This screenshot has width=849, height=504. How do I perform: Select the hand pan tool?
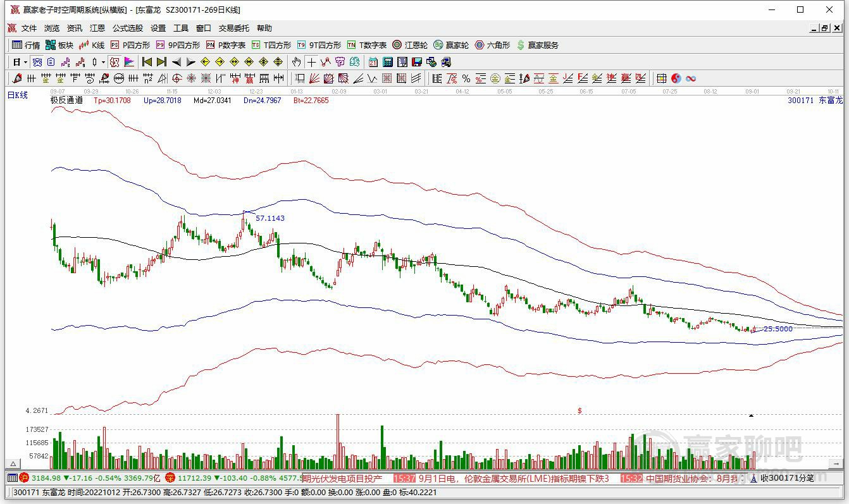(x=296, y=62)
